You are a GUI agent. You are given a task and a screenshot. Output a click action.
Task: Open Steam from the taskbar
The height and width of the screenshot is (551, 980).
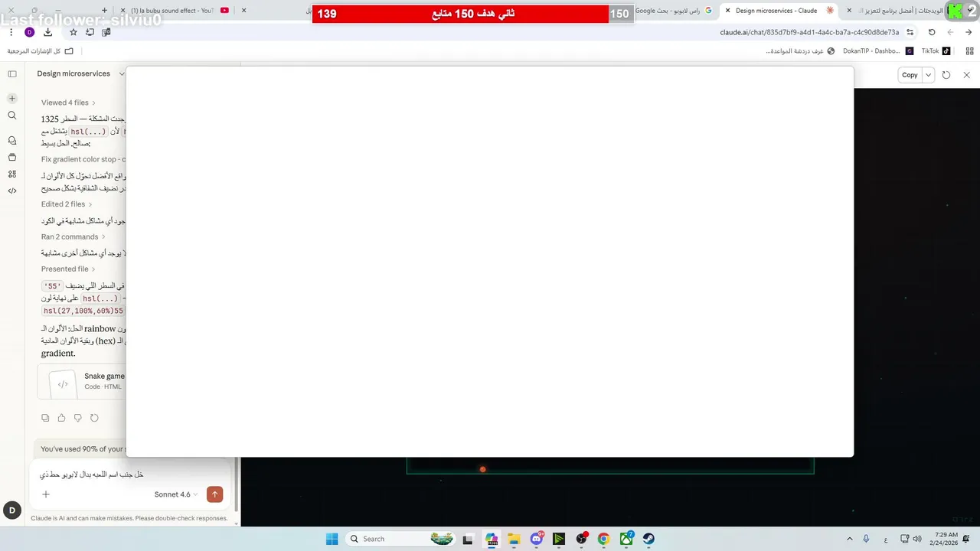point(648,539)
